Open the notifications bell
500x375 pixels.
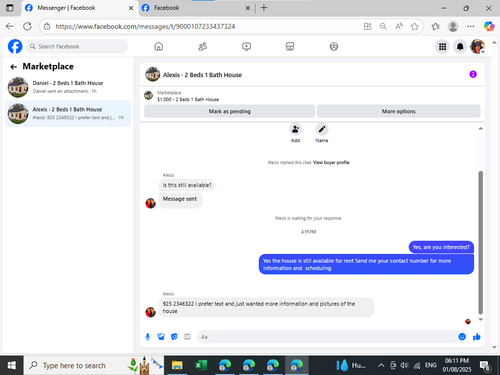(460, 47)
